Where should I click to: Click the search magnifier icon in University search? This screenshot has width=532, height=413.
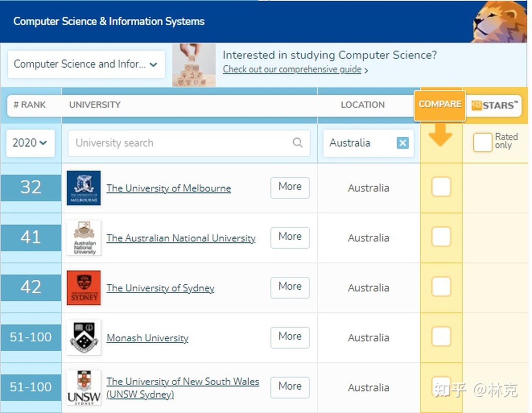click(x=297, y=142)
